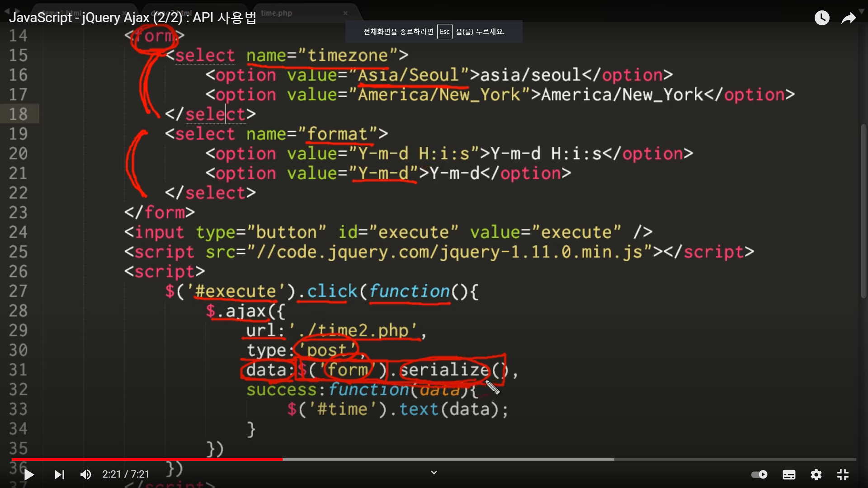Click '#time' selector on line 33
868x488 pixels.
tap(342, 409)
